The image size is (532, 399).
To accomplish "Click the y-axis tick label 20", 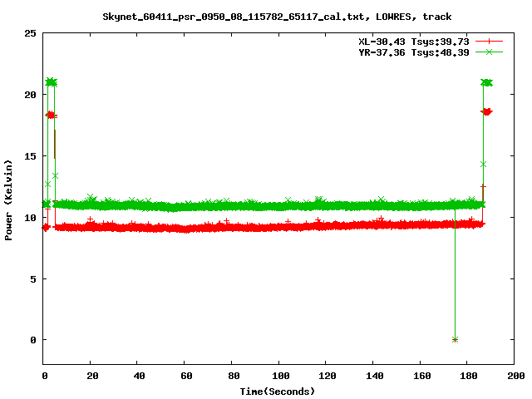I will pyautogui.click(x=31, y=95).
